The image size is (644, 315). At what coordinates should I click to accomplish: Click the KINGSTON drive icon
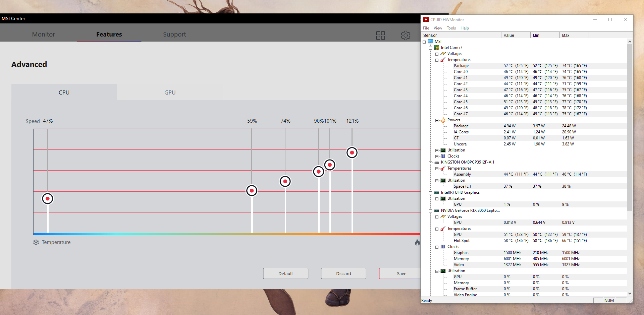(437, 163)
